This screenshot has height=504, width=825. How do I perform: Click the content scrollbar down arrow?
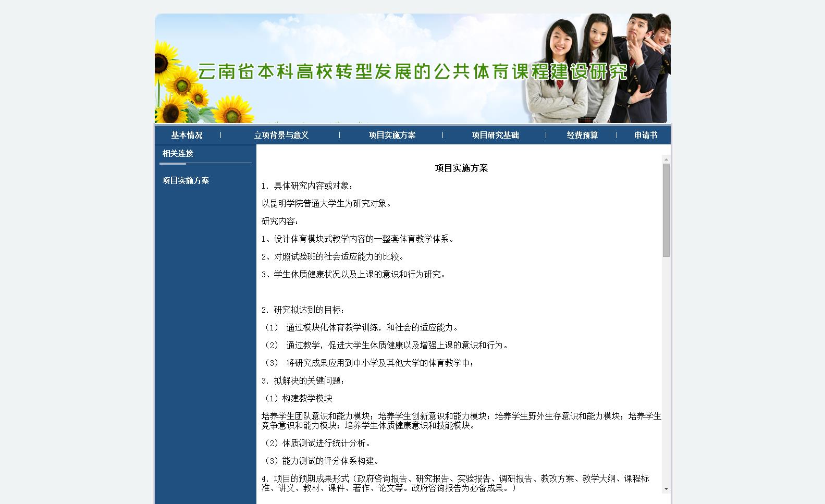pos(666,489)
